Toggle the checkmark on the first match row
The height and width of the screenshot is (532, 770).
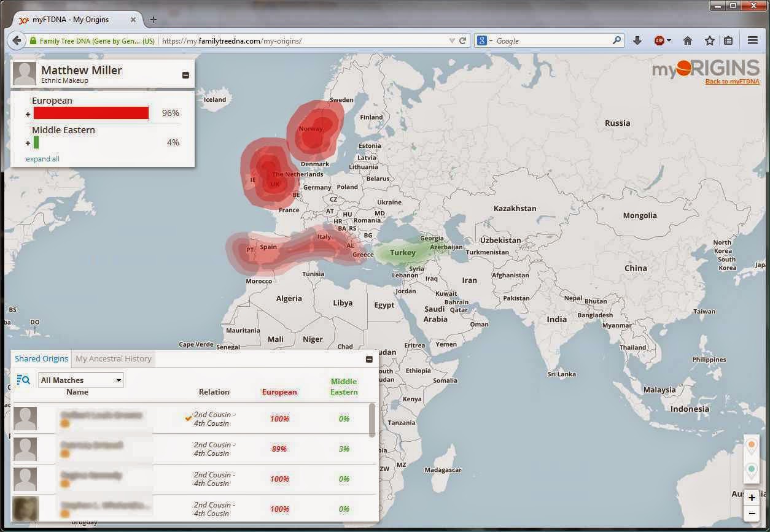click(x=188, y=418)
